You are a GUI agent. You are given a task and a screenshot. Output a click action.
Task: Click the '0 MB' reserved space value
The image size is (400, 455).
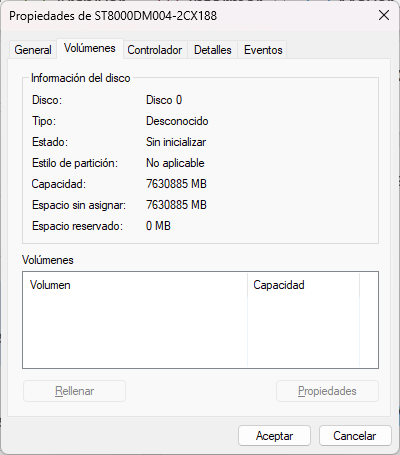point(158,226)
